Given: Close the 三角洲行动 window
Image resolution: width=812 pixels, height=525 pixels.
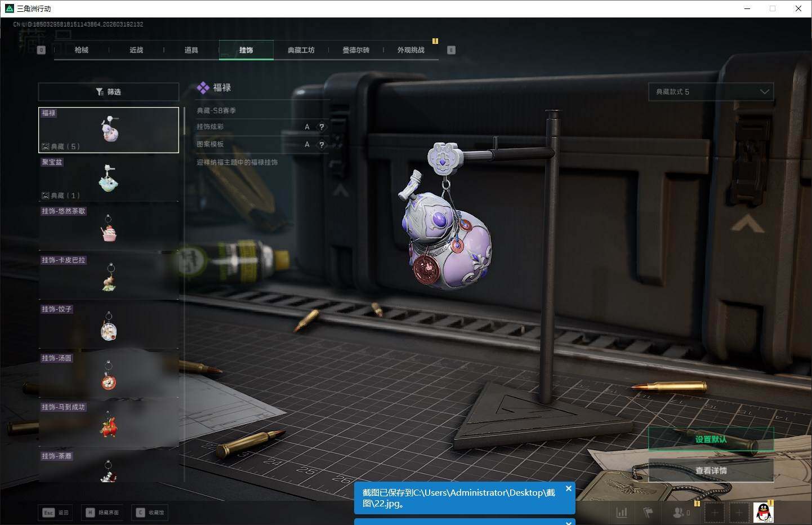Looking at the screenshot, I should tap(798, 8).
